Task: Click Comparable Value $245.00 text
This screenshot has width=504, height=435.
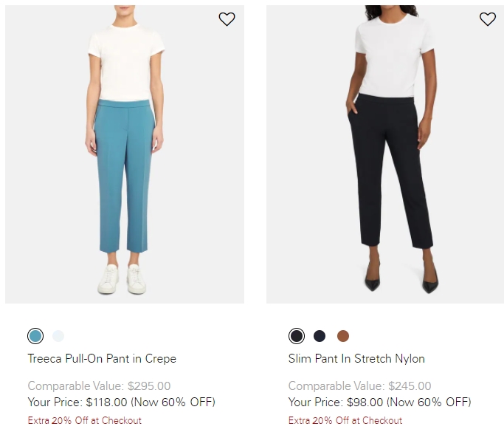Action: pos(359,386)
